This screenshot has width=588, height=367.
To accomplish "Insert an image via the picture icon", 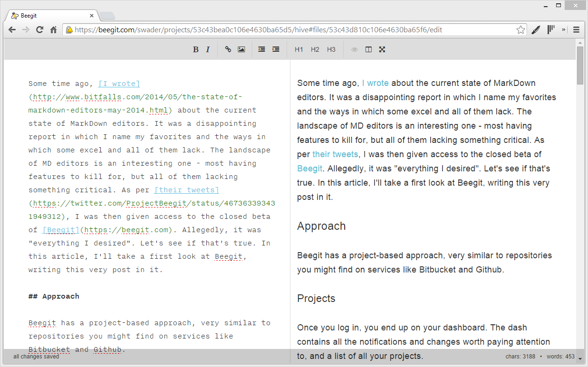I will (241, 49).
